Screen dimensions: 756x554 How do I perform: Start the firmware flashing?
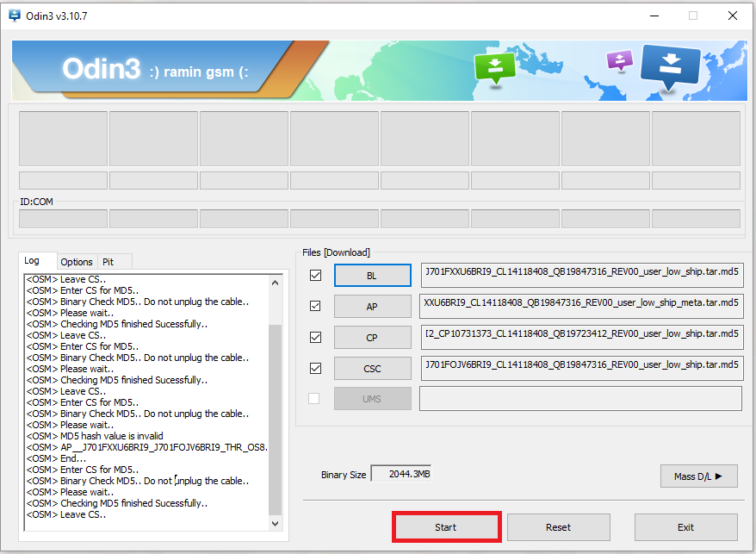(x=446, y=527)
